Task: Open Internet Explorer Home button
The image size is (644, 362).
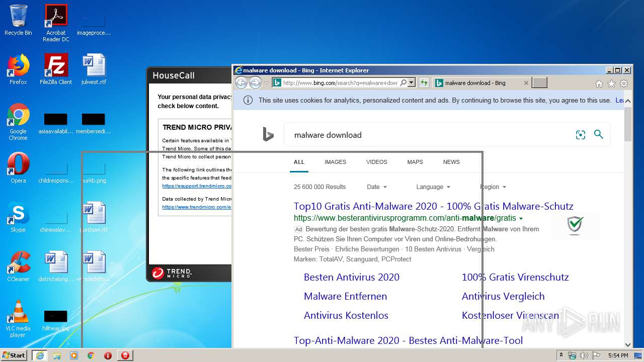Action: pyautogui.click(x=599, y=83)
